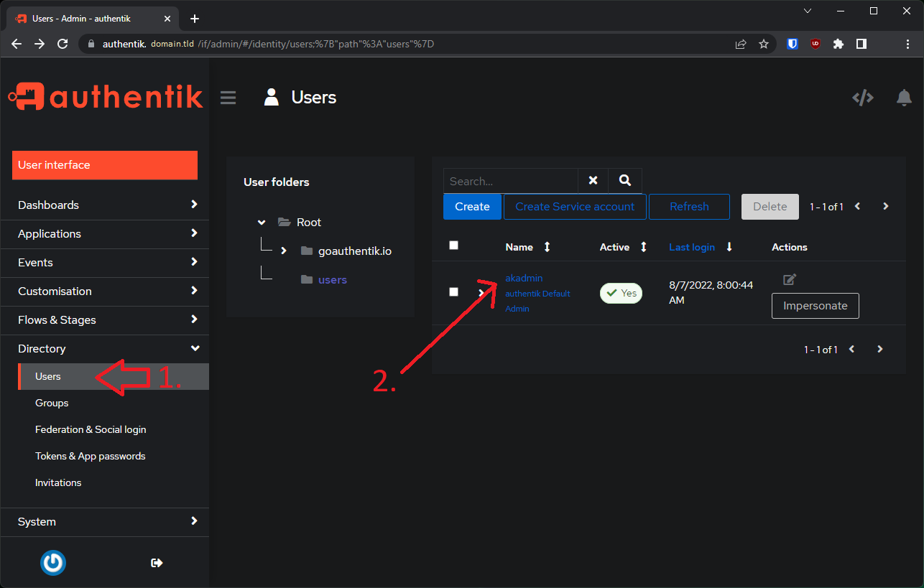The height and width of the screenshot is (588, 924).
Task: Open the user avatar power icon
Action: [x=53, y=563]
